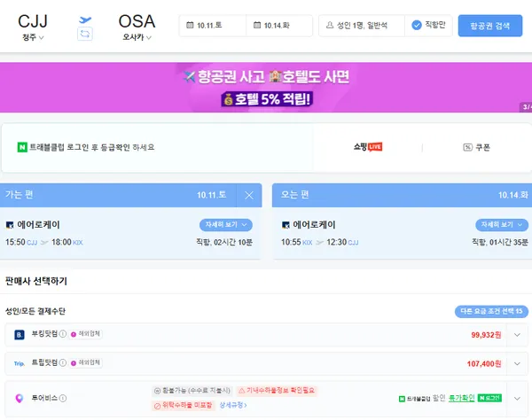This screenshot has height=420, width=532.
Task: Click the 판매사 선택하기 heading
Action: tap(36, 281)
